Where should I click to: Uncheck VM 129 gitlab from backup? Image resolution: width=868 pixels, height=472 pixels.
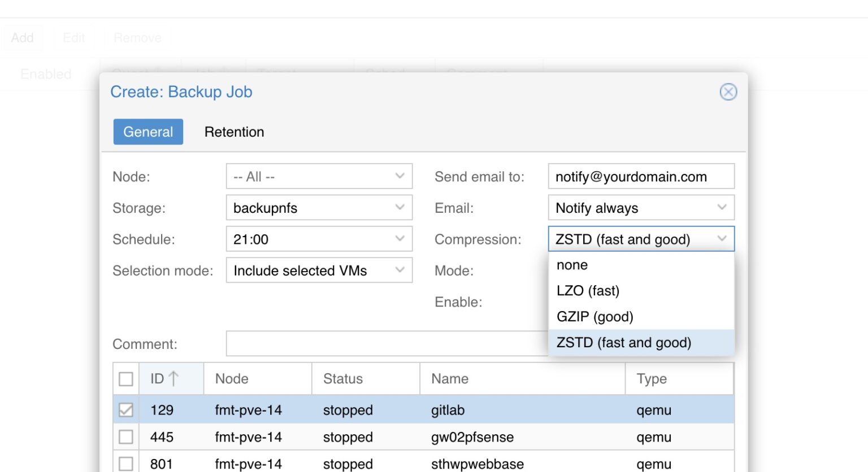point(125,410)
